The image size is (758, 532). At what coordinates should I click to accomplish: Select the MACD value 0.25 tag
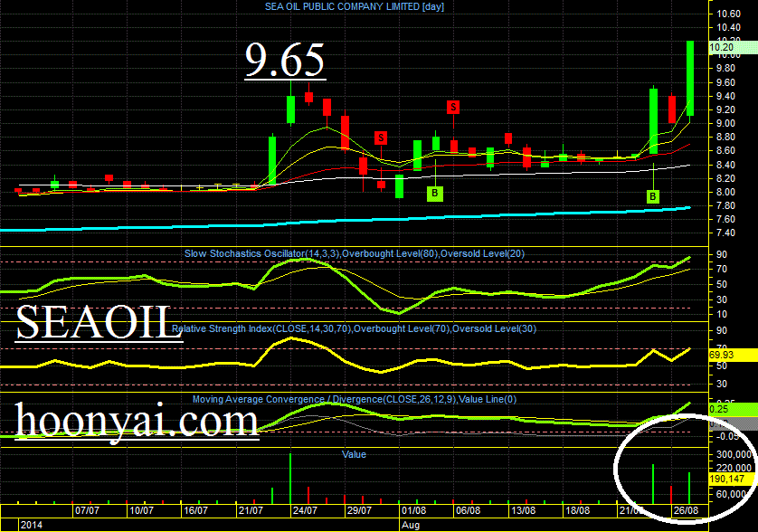[x=733, y=409]
